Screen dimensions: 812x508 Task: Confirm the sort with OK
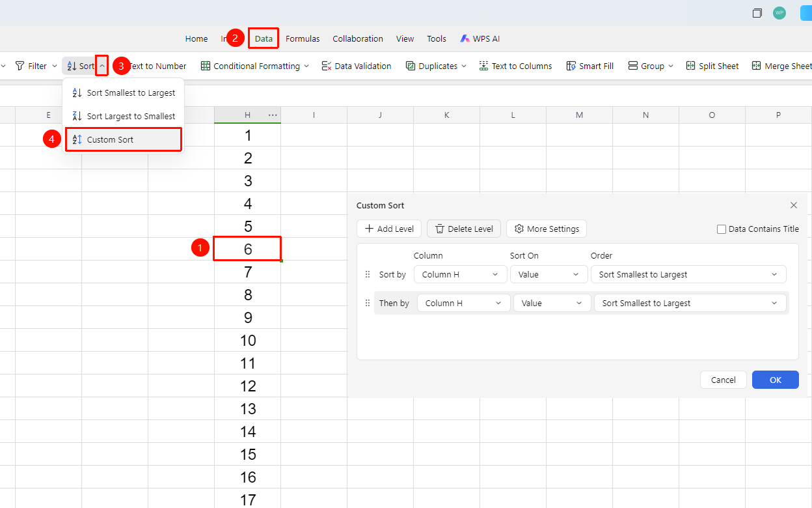tap(776, 380)
